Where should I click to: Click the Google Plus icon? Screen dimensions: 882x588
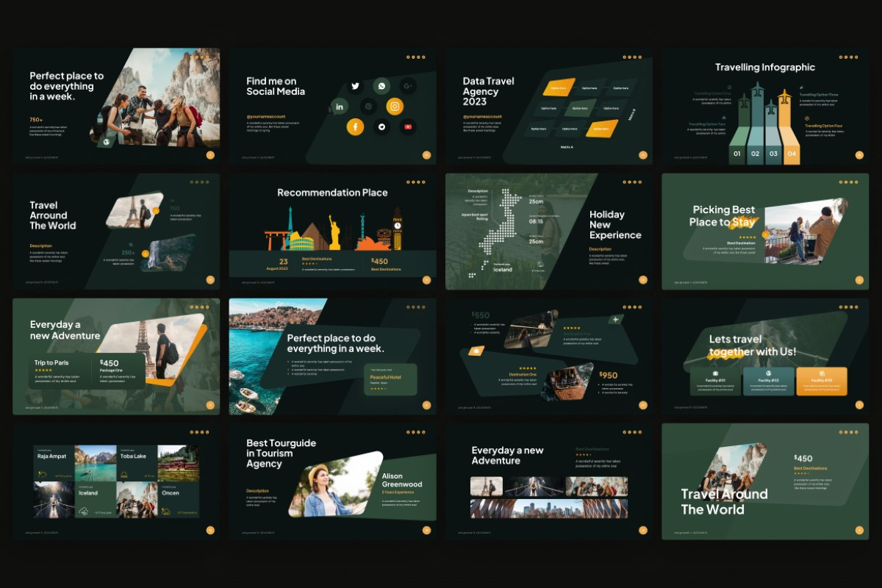click(408, 86)
